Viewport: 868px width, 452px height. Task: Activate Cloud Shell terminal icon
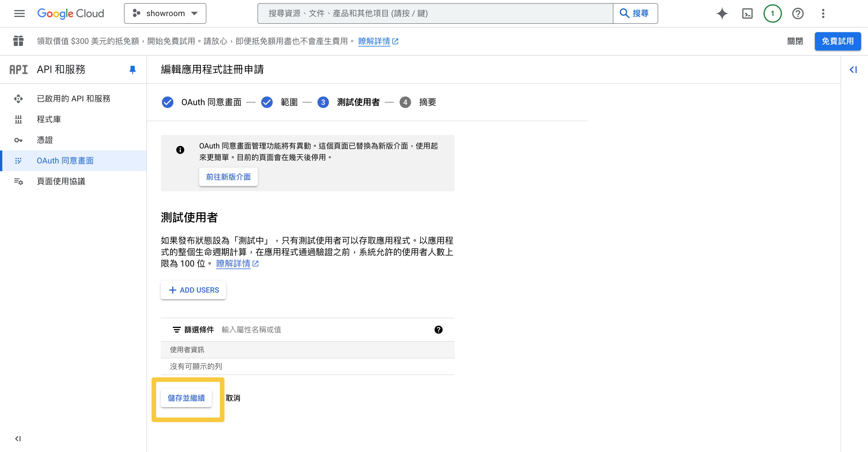point(747,13)
